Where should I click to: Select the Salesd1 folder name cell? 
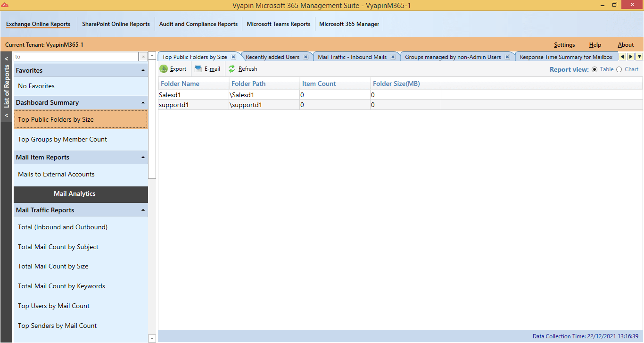(194, 95)
